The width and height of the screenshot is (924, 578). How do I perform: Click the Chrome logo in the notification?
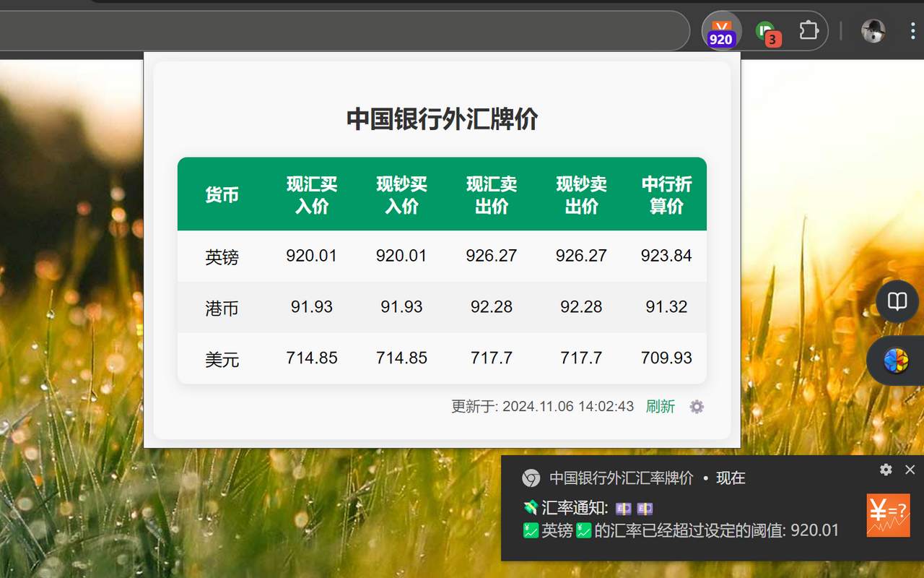pyautogui.click(x=531, y=478)
